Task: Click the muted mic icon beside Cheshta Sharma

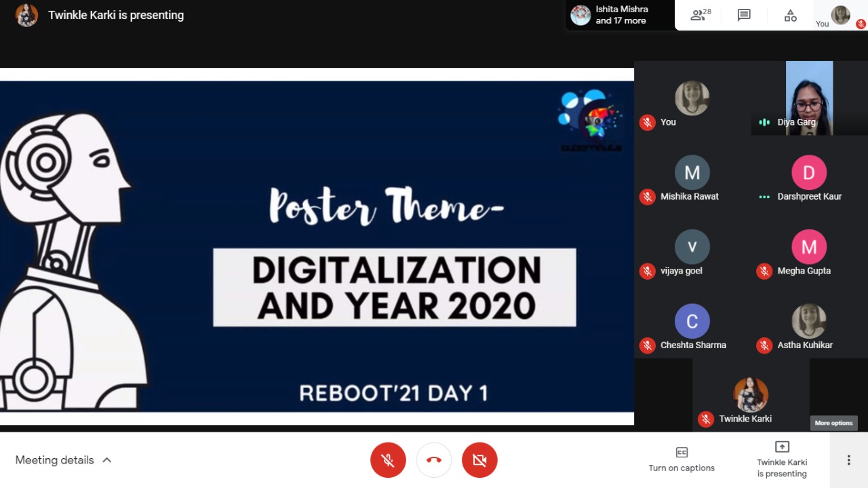Action: point(648,345)
